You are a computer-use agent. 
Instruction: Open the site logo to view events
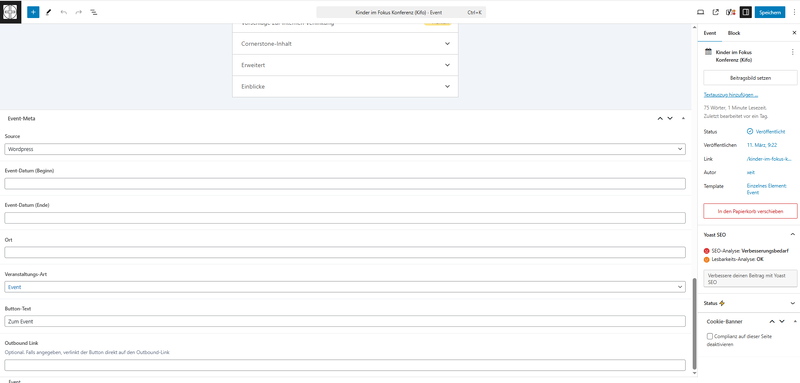(x=11, y=12)
